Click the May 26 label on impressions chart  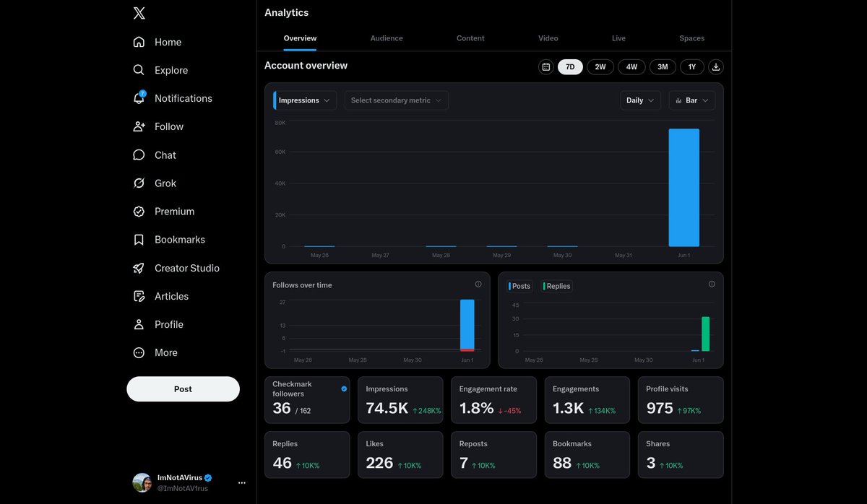[x=319, y=256]
